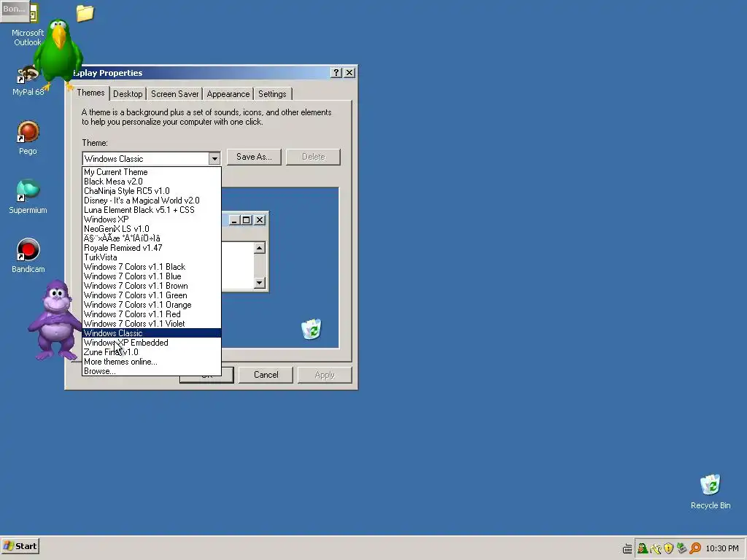747x560 pixels.
Task: Choose the Windows XP theme entry
Action: tap(152, 219)
